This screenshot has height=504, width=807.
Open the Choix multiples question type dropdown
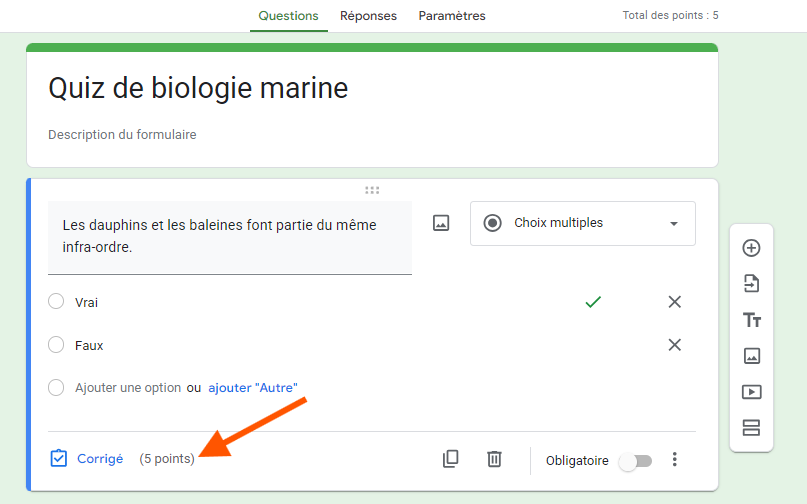[583, 223]
